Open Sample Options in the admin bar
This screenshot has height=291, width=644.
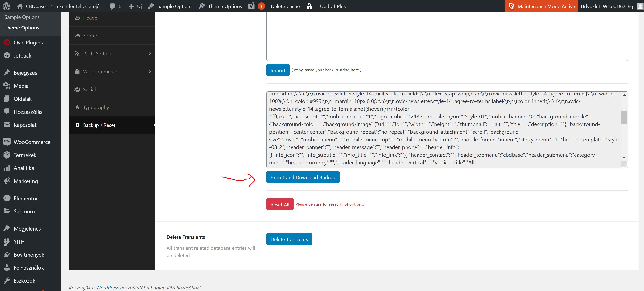(x=170, y=6)
